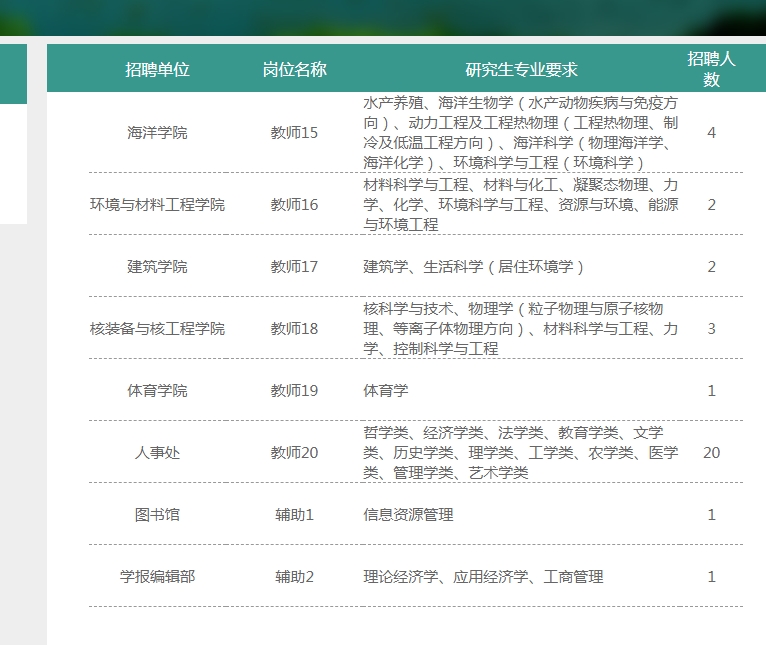This screenshot has width=766, height=645.
Task: Click the 水产养殖 major requirement text
Action: tap(521, 132)
